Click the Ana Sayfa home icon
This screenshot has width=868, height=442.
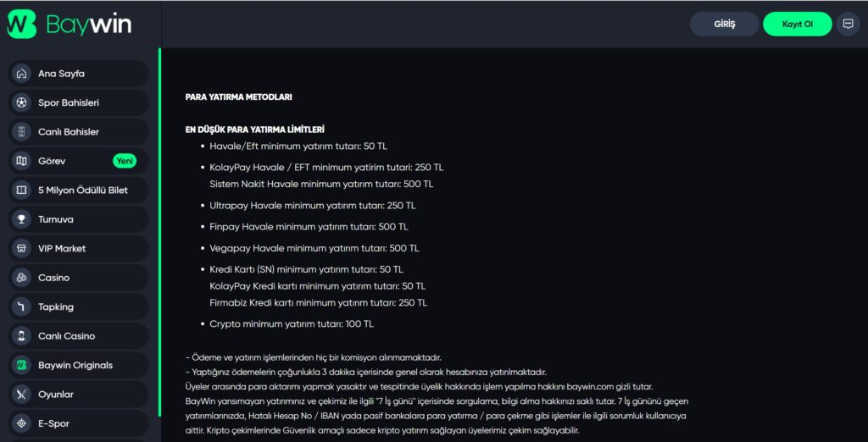(x=21, y=74)
